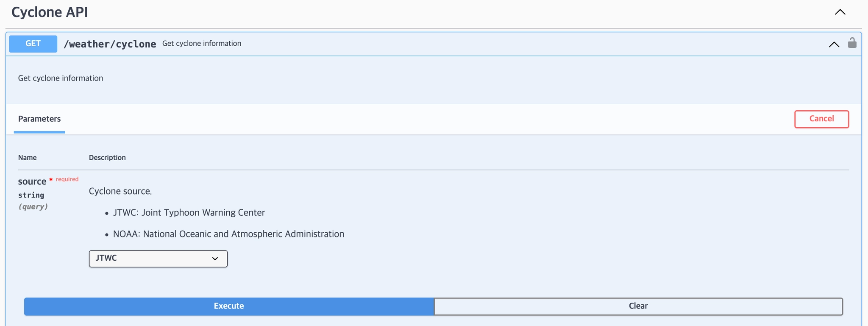The height and width of the screenshot is (326, 868).
Task: Click the authorization lock icon
Action: pyautogui.click(x=852, y=43)
